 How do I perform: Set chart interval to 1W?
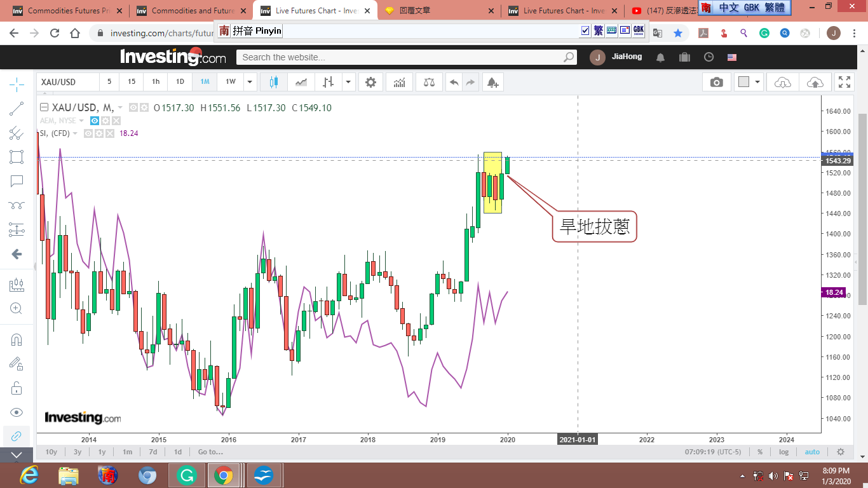(231, 82)
